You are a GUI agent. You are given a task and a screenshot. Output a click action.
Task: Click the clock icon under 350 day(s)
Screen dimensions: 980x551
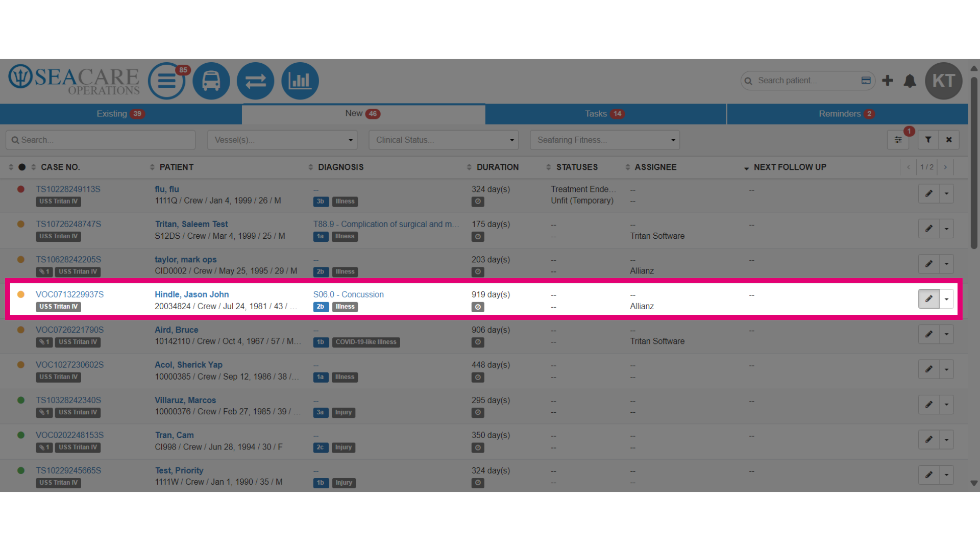[x=478, y=448]
